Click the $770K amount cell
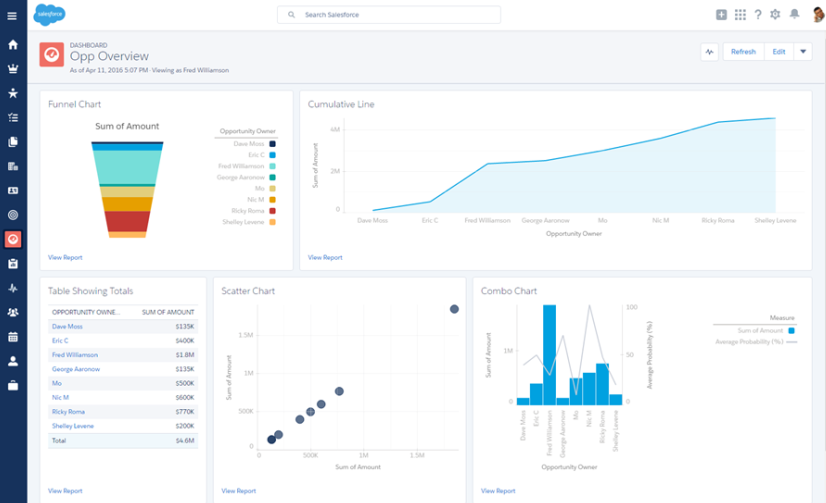The width and height of the screenshot is (826, 503). (x=185, y=412)
